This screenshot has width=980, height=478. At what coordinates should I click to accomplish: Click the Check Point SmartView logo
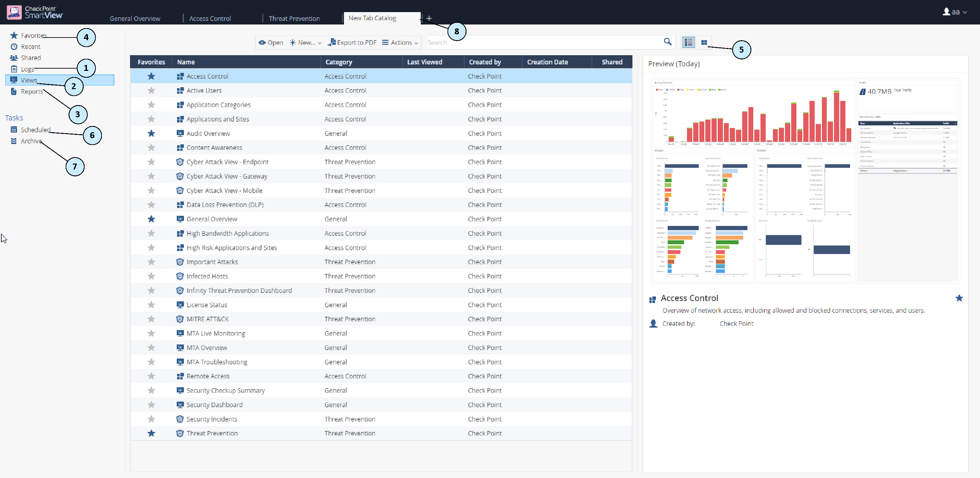(x=35, y=12)
